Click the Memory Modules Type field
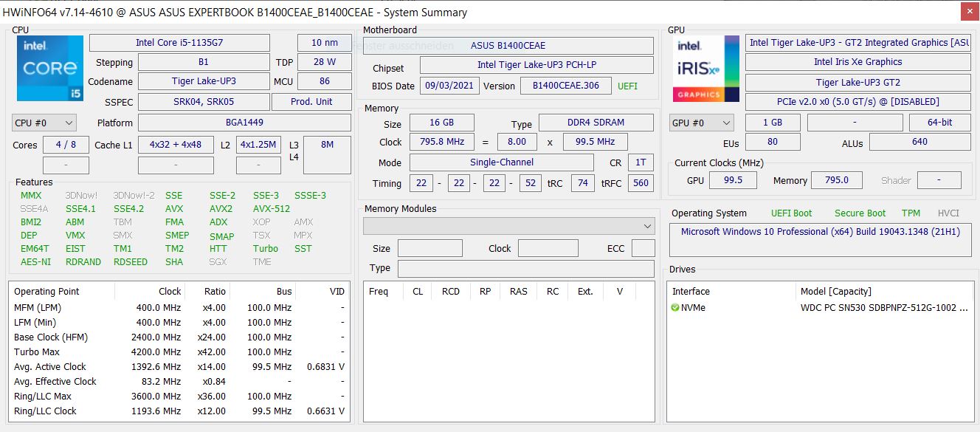The width and height of the screenshot is (980, 432). 525,269
